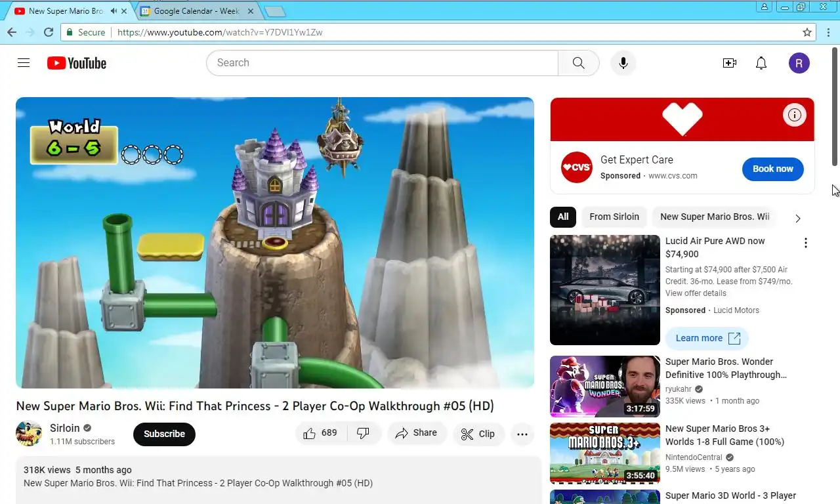The image size is (840, 504).
Task: Click the video player to pause
Action: [275, 243]
